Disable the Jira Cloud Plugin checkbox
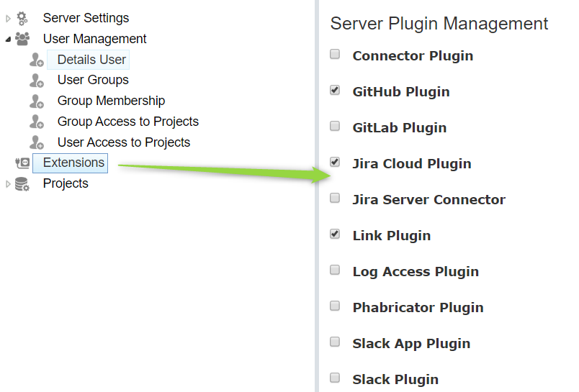This screenshot has height=392, width=579. (x=335, y=162)
